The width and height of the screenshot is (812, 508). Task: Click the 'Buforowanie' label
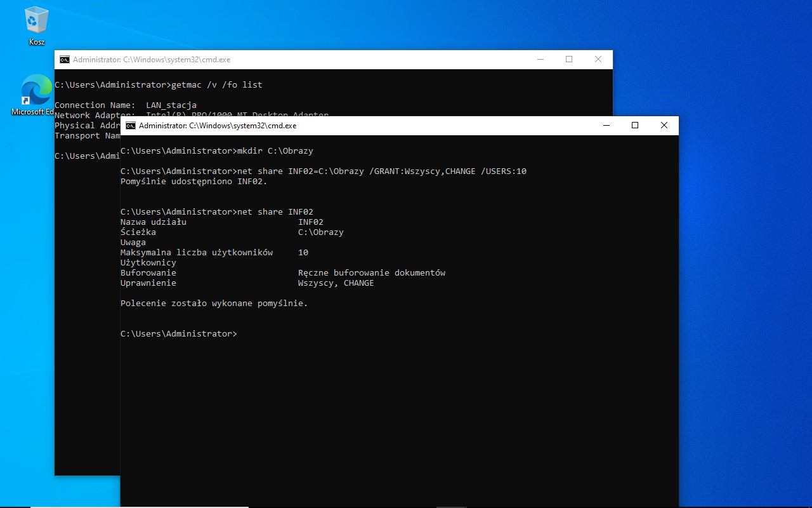coord(148,273)
